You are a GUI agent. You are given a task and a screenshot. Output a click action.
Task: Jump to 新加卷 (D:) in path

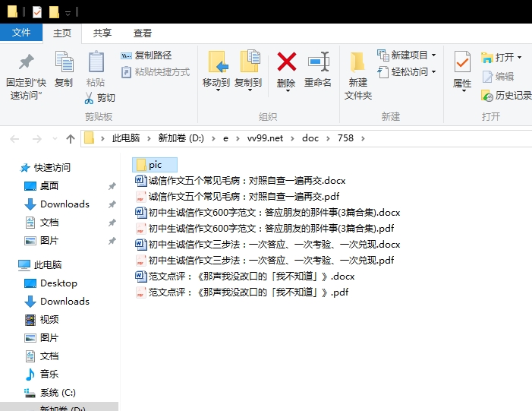coord(181,138)
